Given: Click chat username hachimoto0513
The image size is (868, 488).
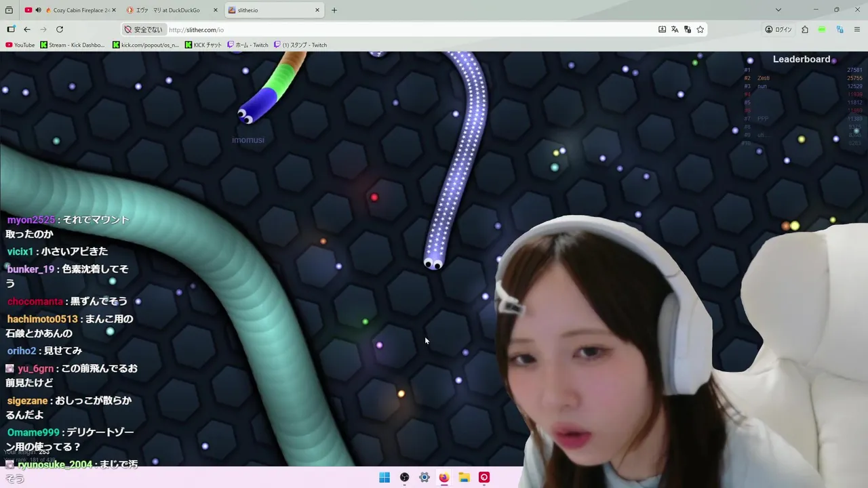Looking at the screenshot, I should coord(42,319).
